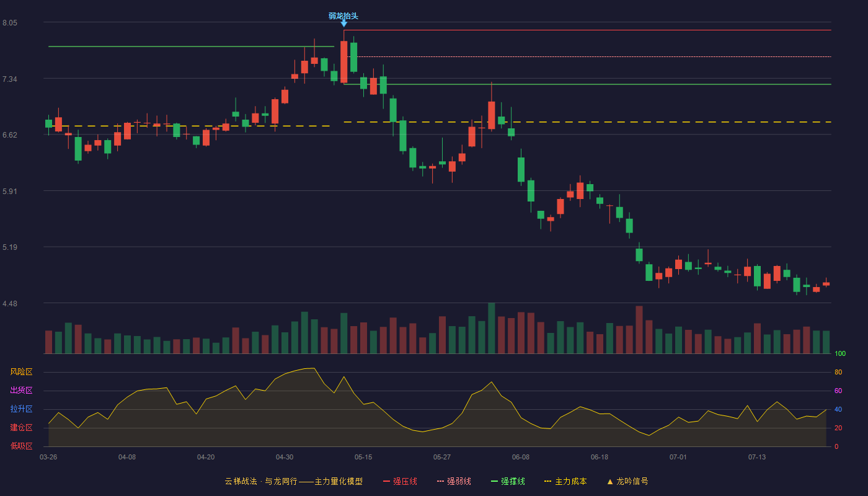Click the 40 indicator scale value
The width and height of the screenshot is (868, 496).
[838, 410]
